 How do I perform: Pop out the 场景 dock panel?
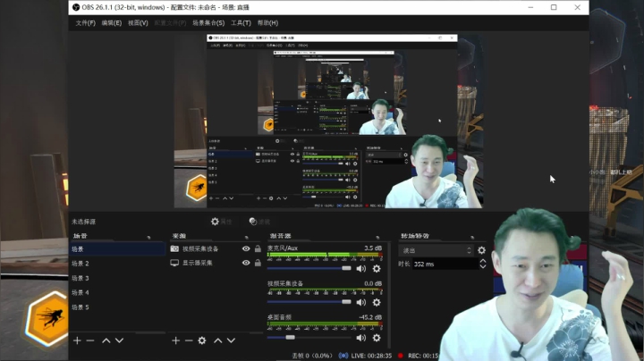pyautogui.click(x=148, y=237)
